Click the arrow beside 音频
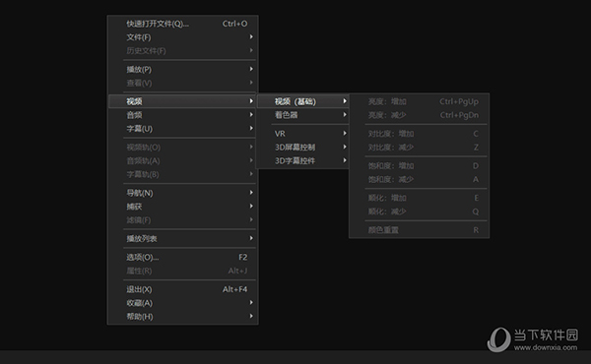This screenshot has height=364, width=591. (251, 114)
